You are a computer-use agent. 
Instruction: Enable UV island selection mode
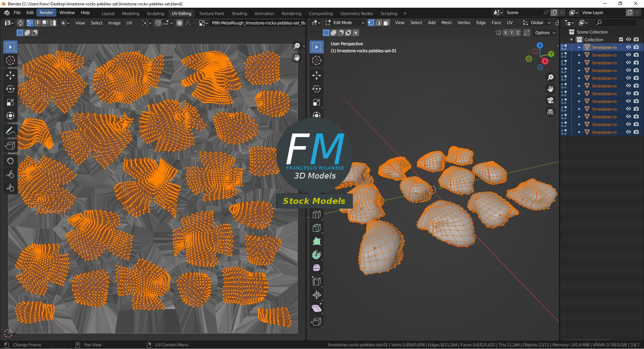(x=53, y=23)
